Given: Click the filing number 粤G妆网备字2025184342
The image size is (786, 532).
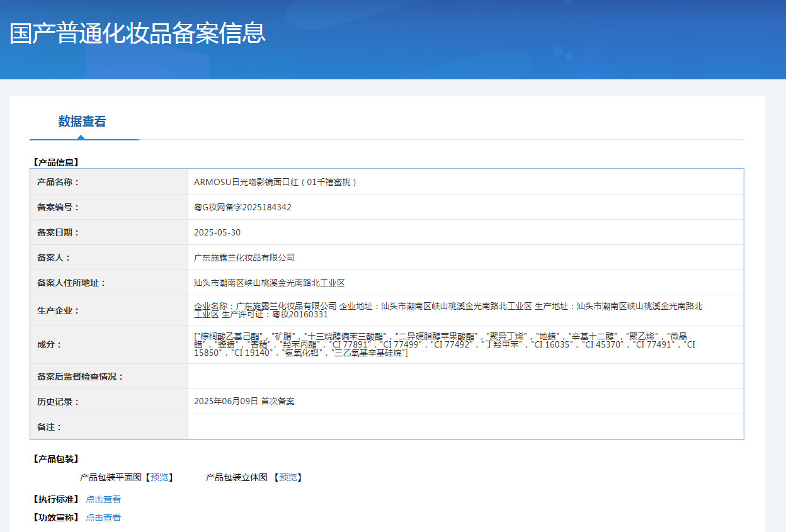Looking at the screenshot, I should 242,207.
